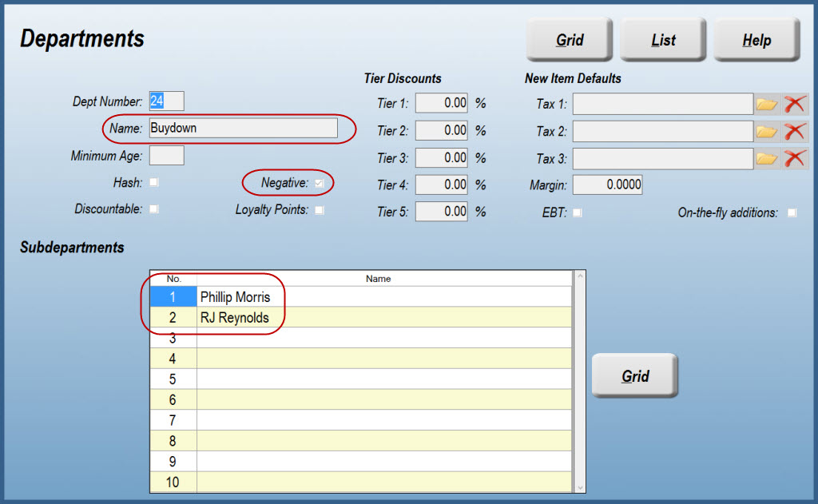Click the Margin field showing 0.0000
Viewport: 818px width, 504px height.
point(608,185)
